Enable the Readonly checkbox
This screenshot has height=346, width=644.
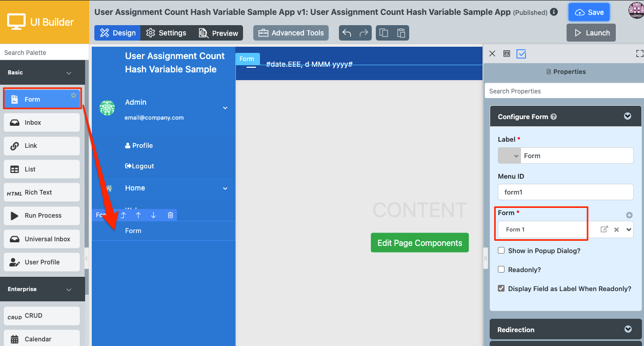(501, 270)
